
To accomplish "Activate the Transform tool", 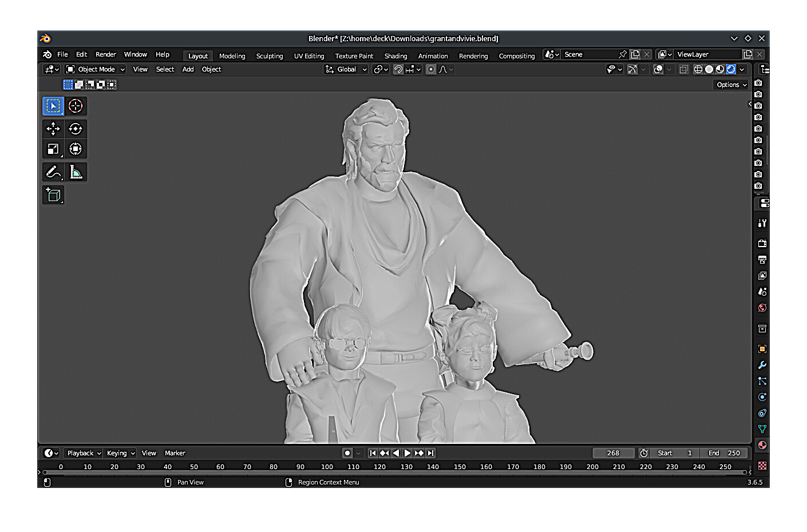I will [76, 149].
